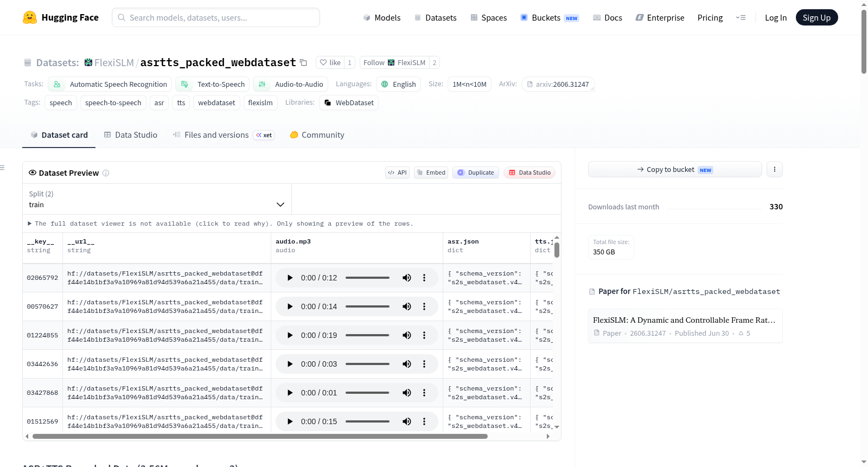Open Enterprise in the top navigation
Image resolution: width=868 pixels, height=467 pixels.
(660, 17)
